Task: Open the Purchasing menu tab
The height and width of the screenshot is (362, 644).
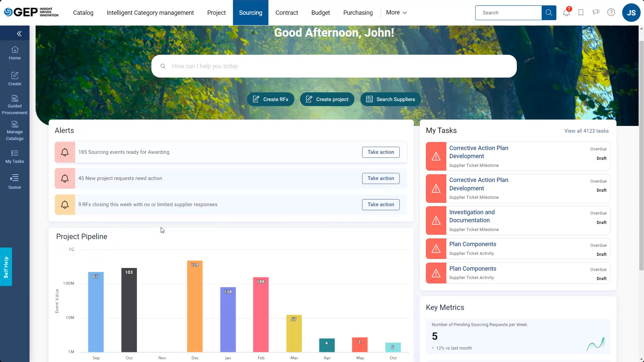Action: (x=358, y=13)
